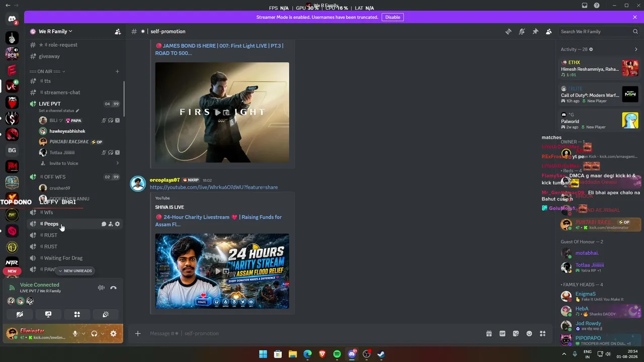The width and height of the screenshot is (644, 362).
Task: Create invite icon for Peeps channel
Action: coord(111,224)
